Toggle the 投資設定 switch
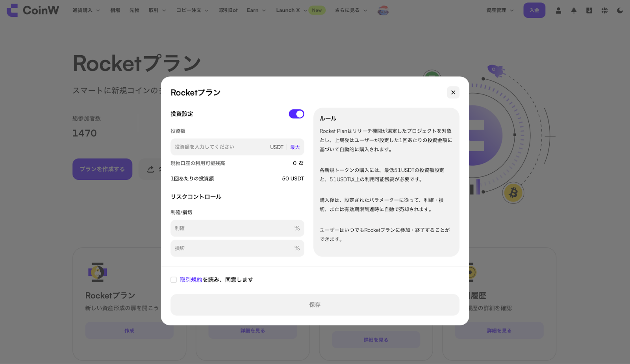Screen dimensions: 630x364 click(x=296, y=114)
